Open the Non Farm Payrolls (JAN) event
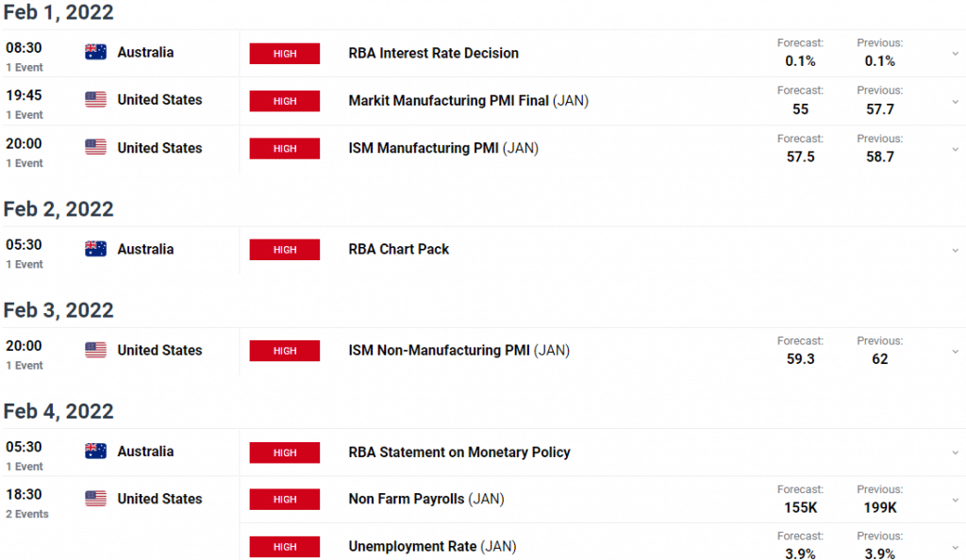This screenshot has width=966, height=560. click(426, 499)
